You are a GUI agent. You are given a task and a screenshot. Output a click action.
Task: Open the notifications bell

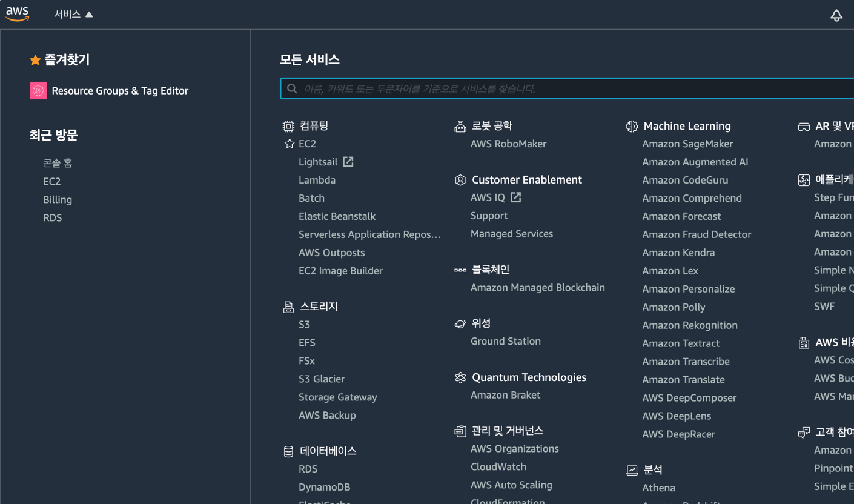(836, 15)
